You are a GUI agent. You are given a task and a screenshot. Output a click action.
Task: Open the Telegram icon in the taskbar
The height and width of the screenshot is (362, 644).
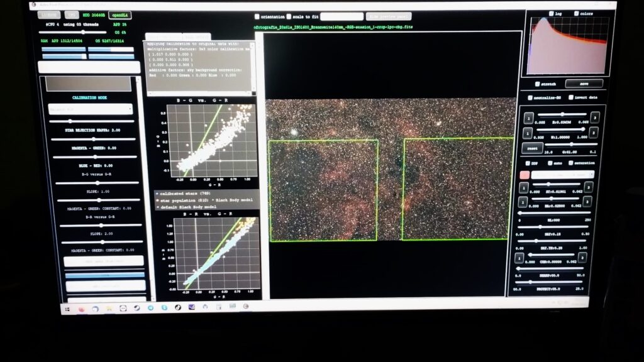click(151, 308)
